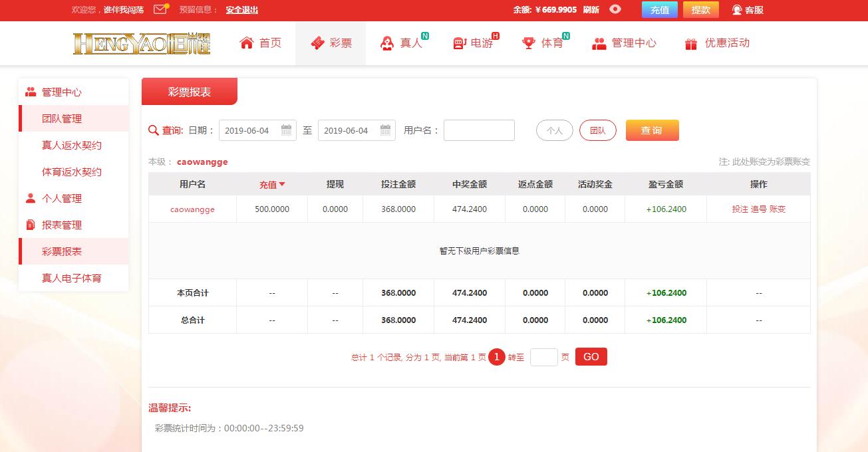
Task: Click 追号 link in caowangge row
Action: tap(759, 209)
